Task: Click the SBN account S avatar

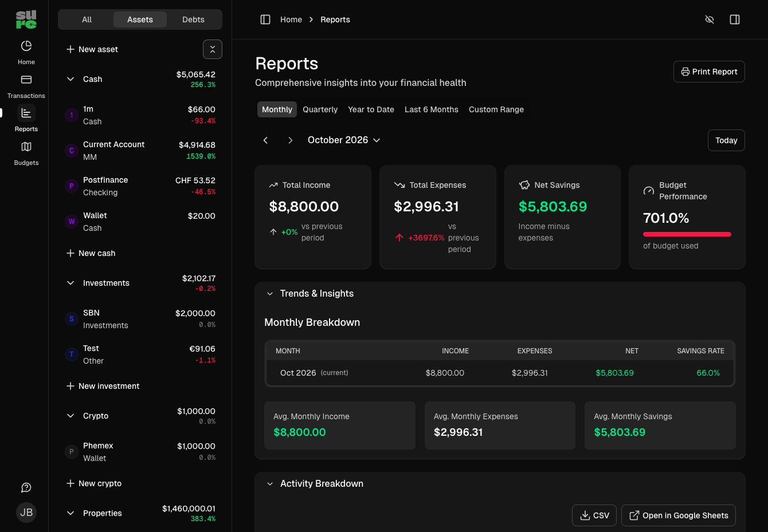Action: pyautogui.click(x=72, y=319)
